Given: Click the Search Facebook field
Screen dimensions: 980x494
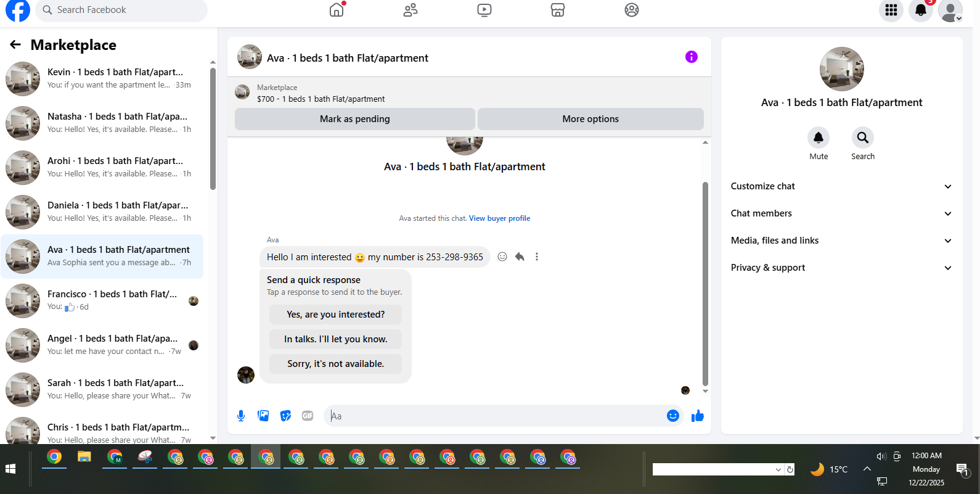Looking at the screenshot, I should (x=121, y=10).
